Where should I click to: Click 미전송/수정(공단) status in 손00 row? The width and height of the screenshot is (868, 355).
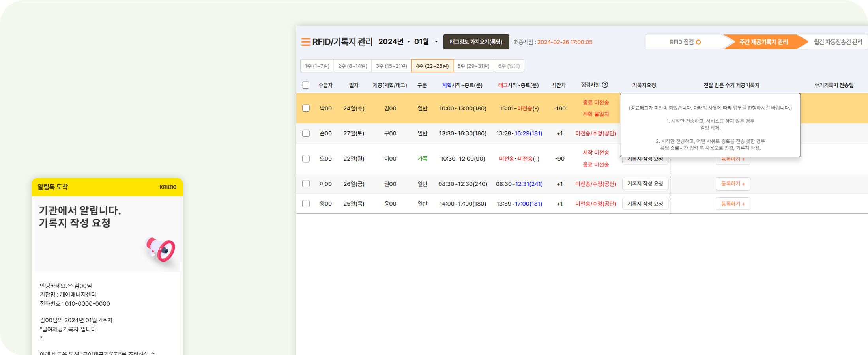coord(596,133)
